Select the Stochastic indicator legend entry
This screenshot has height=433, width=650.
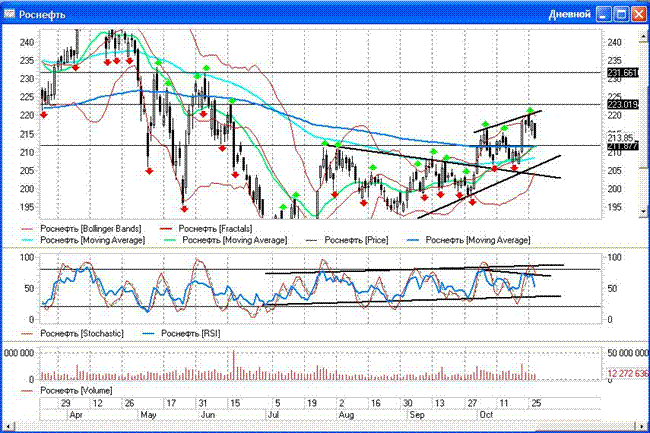[82, 333]
